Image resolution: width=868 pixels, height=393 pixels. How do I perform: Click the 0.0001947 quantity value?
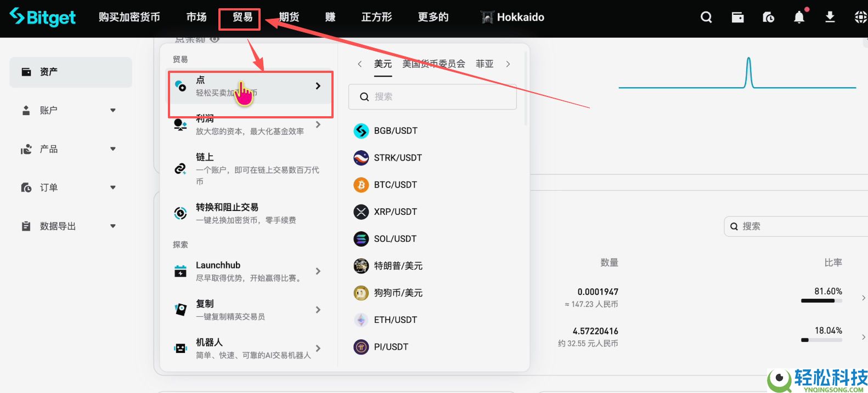coord(598,292)
